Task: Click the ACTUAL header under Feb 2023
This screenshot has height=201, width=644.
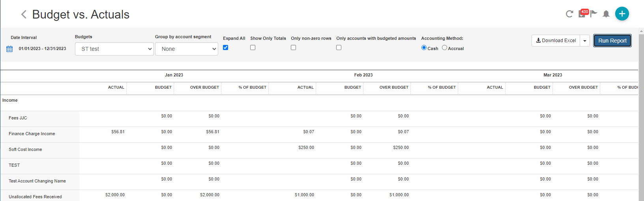Action: tap(305, 87)
